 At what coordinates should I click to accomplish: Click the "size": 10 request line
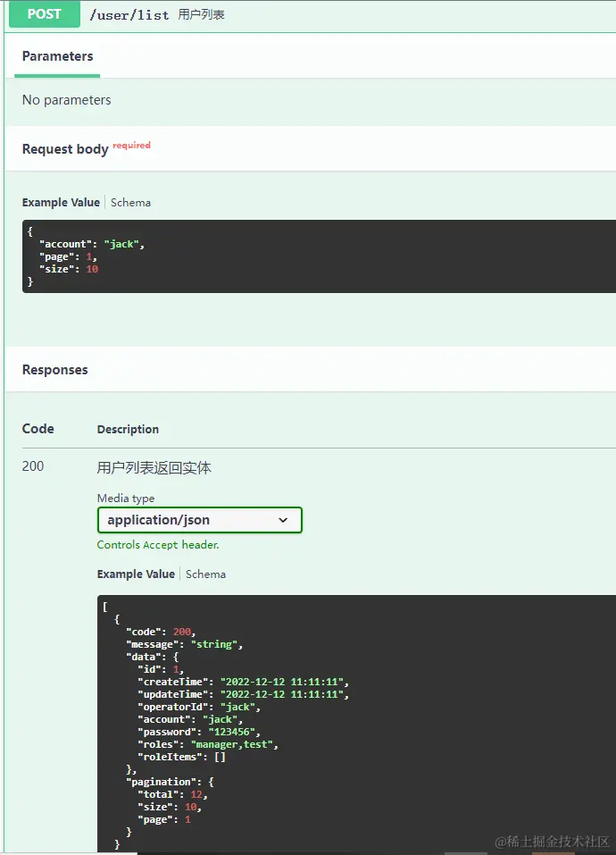pos(69,270)
